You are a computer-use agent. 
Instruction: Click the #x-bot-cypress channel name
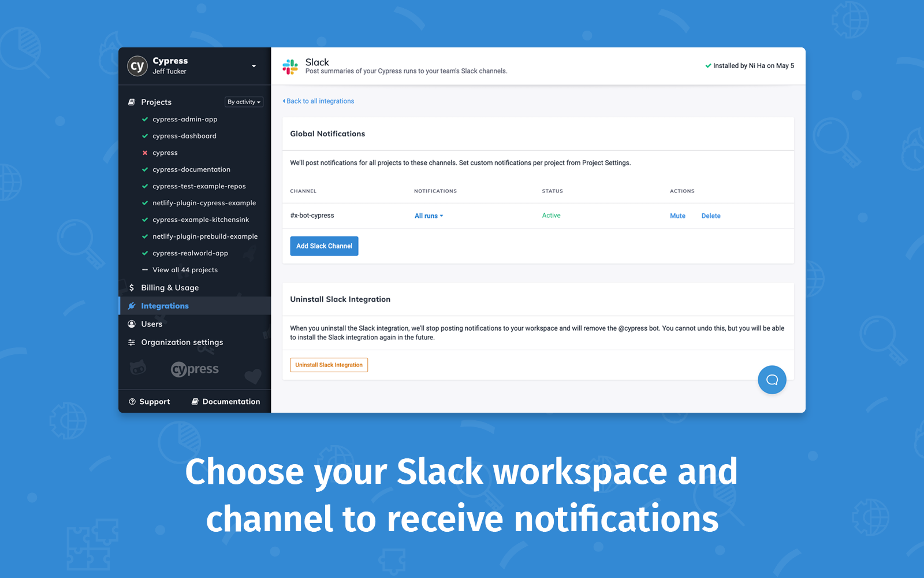(x=312, y=216)
